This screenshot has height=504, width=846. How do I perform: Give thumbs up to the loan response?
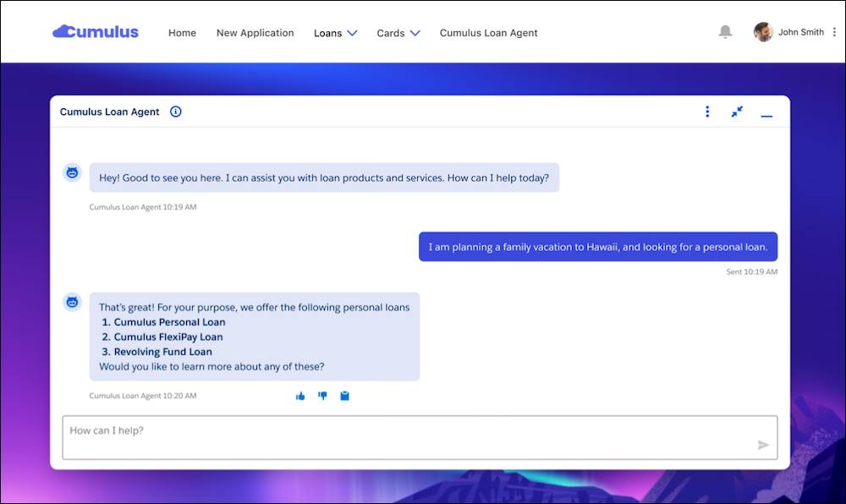click(300, 397)
